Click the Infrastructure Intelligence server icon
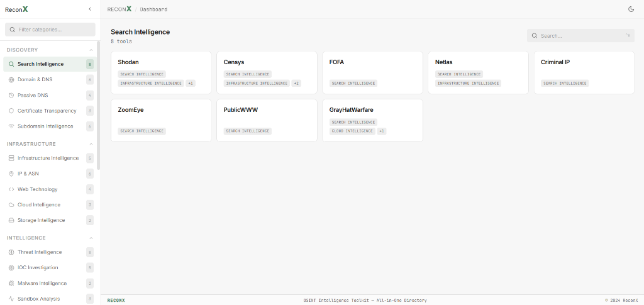The image size is (644, 305). click(11, 158)
